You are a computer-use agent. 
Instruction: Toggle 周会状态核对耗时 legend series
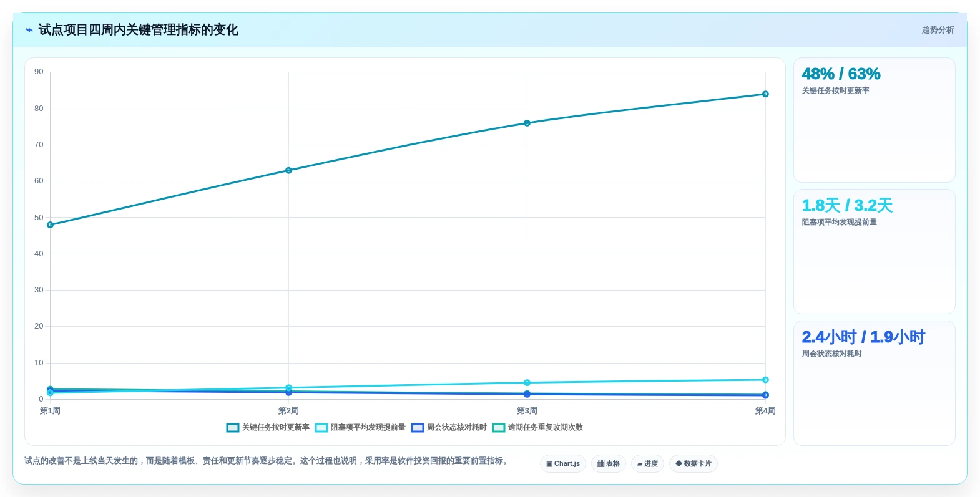point(449,428)
